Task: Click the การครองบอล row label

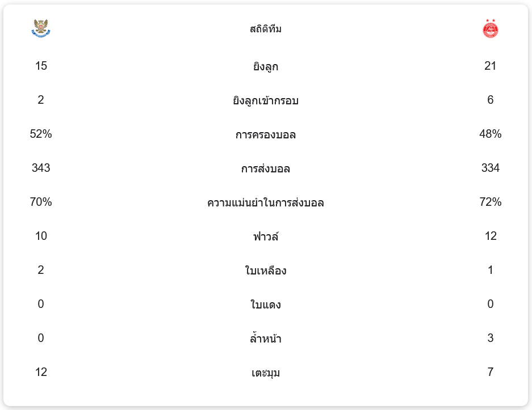Action: [266, 135]
